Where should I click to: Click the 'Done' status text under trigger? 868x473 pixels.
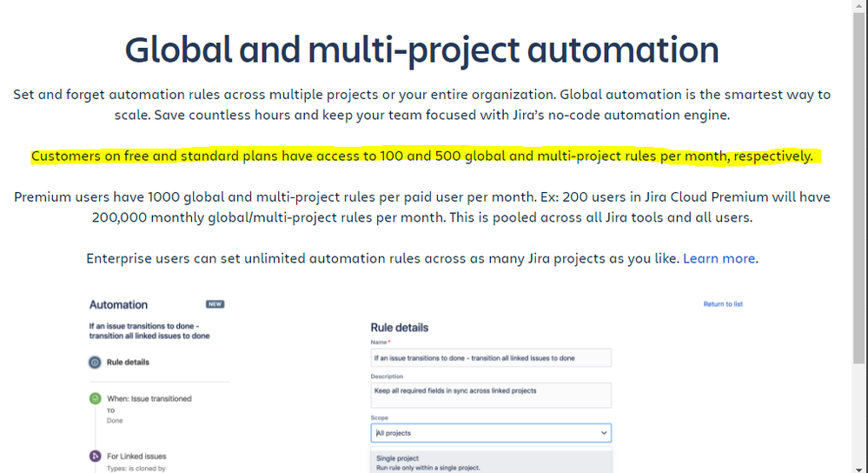(x=115, y=421)
